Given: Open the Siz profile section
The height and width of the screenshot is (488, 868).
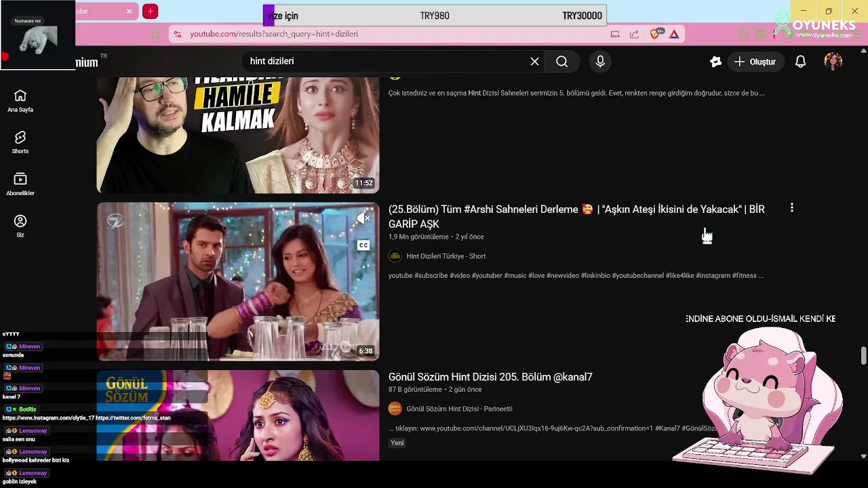Looking at the screenshot, I should point(20,226).
